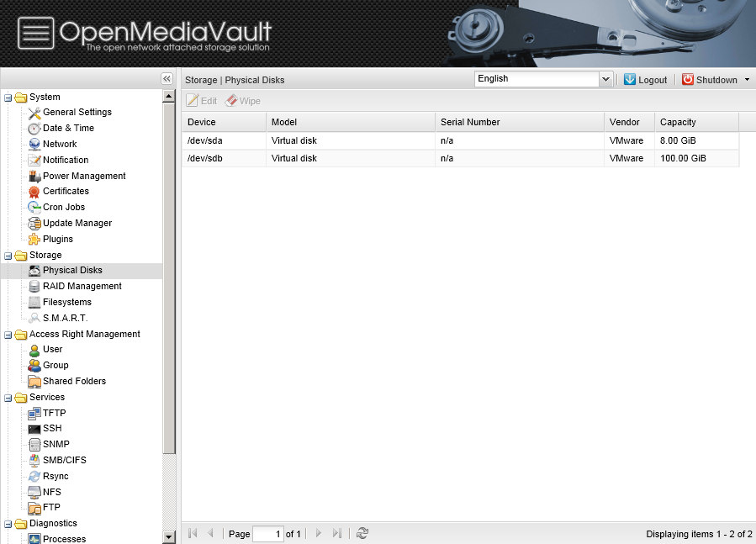Collapse the Diagnostics tree folder
The image size is (756, 544).
point(8,524)
